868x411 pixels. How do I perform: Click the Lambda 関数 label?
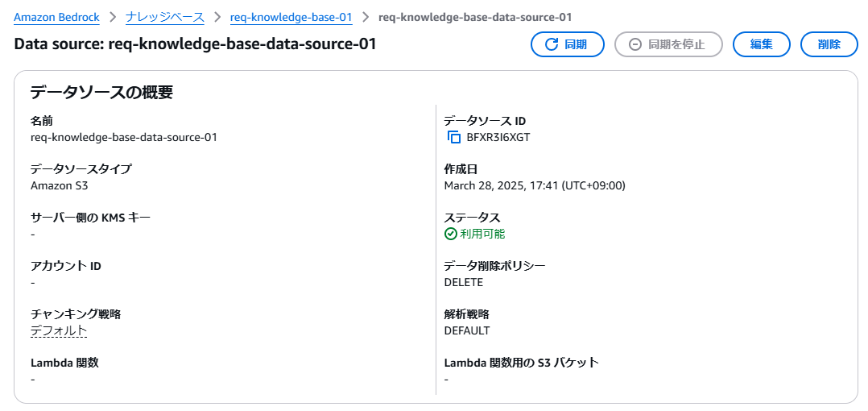pos(64,363)
